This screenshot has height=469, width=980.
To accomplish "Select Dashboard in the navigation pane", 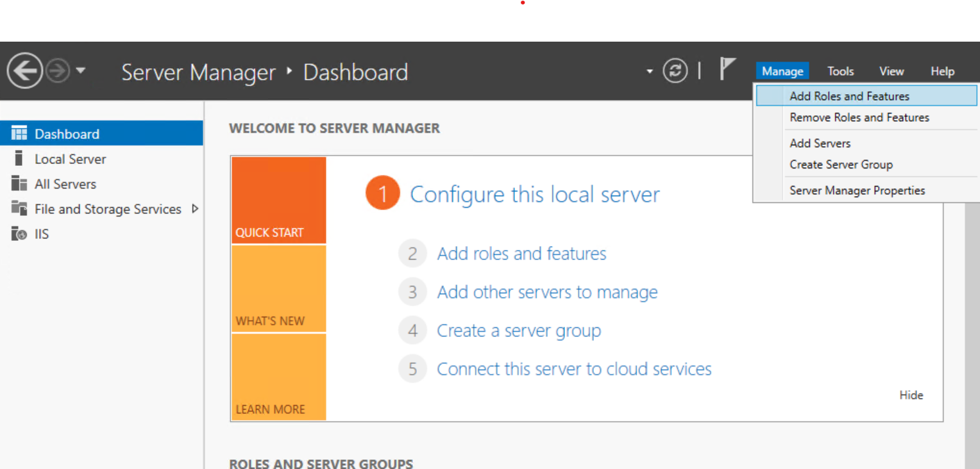I will [101, 133].
